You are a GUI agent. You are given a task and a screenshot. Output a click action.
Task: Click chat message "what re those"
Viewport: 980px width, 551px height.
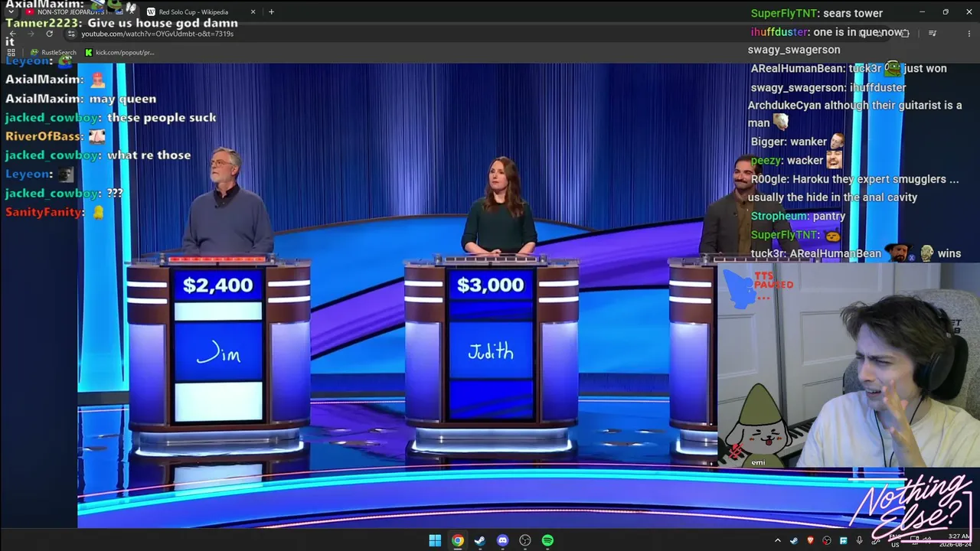coord(149,155)
